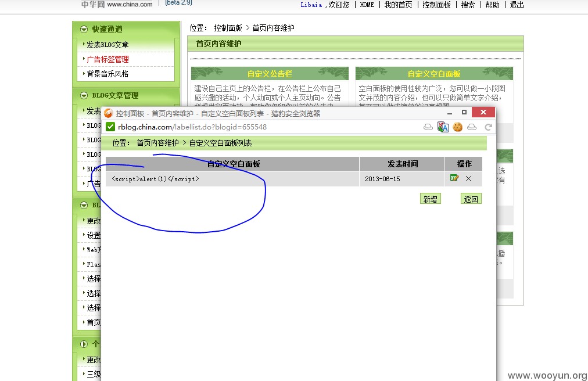
Task: Go to HOME in top navigation
Action: 367,5
